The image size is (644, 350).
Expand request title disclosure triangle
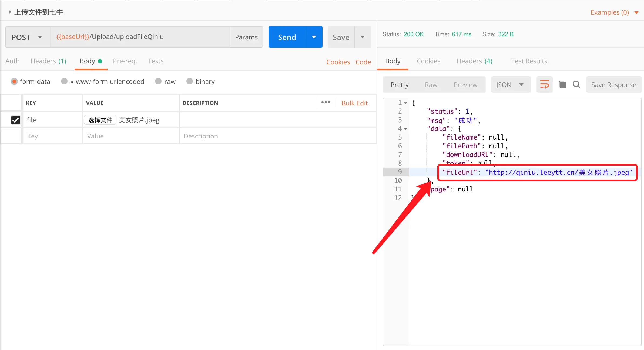pyautogui.click(x=10, y=12)
